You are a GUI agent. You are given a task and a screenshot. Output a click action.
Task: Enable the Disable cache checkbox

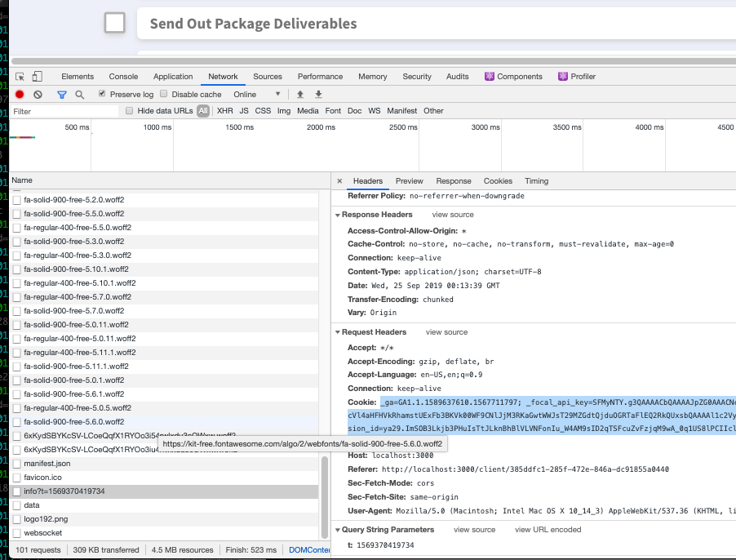click(x=163, y=94)
